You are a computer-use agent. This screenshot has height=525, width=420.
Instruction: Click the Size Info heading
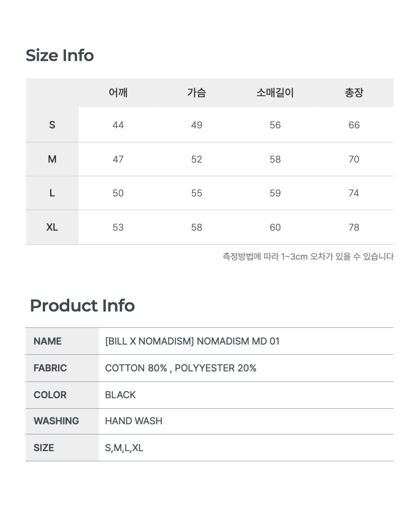(60, 56)
